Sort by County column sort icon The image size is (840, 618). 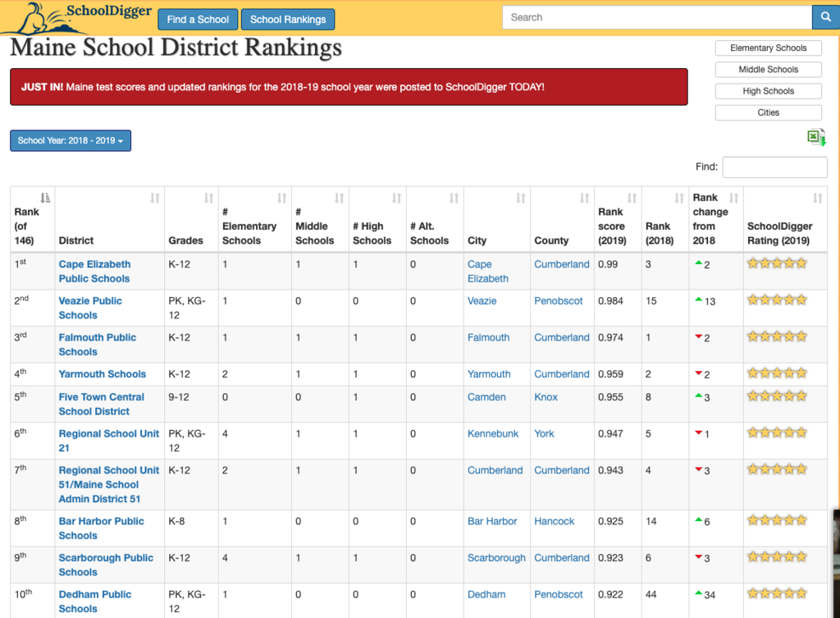click(x=584, y=198)
